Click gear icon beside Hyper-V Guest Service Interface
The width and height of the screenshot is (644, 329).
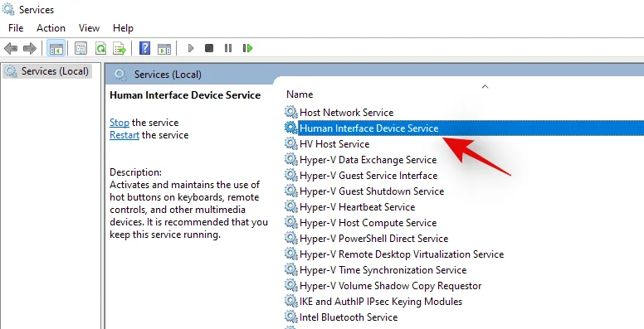[x=290, y=175]
